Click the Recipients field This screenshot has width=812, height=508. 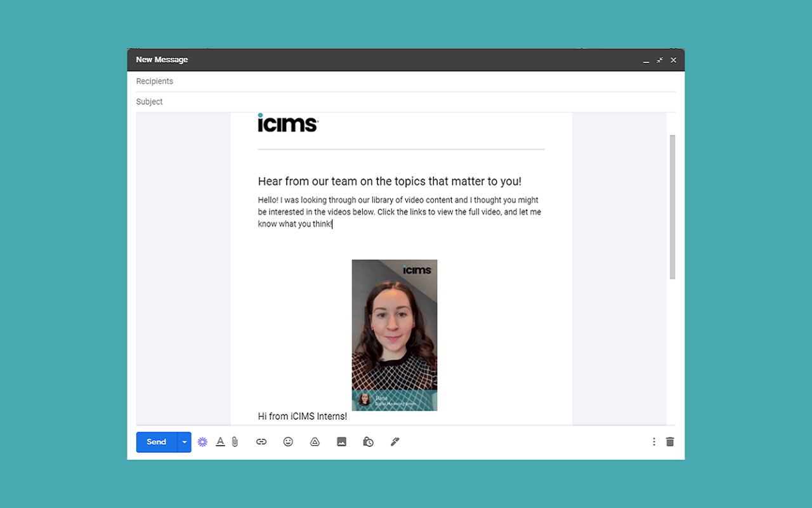406,81
